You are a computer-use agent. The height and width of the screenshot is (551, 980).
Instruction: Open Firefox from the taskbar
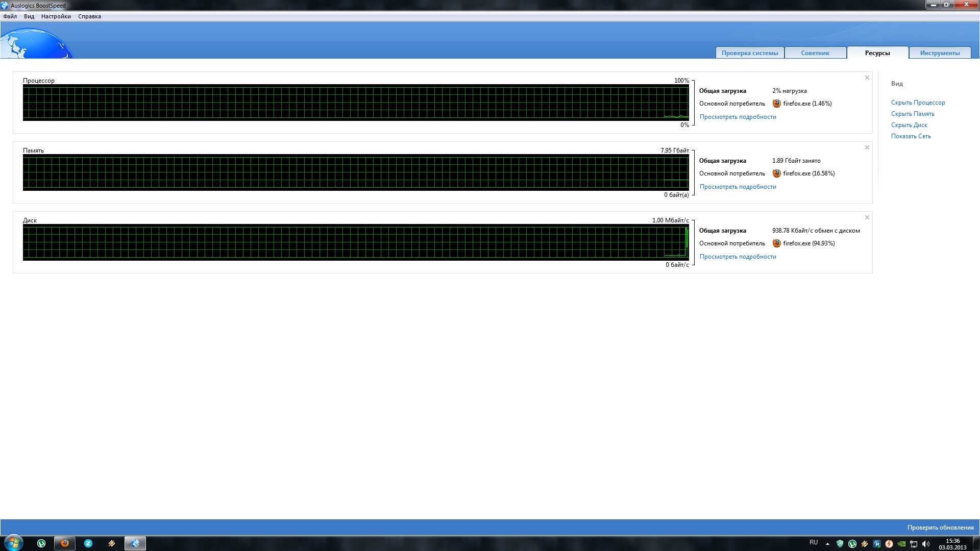point(65,543)
